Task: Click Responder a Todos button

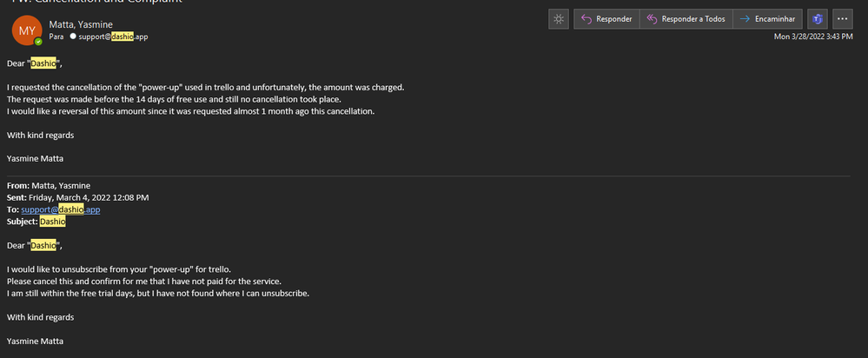Action: pos(686,19)
